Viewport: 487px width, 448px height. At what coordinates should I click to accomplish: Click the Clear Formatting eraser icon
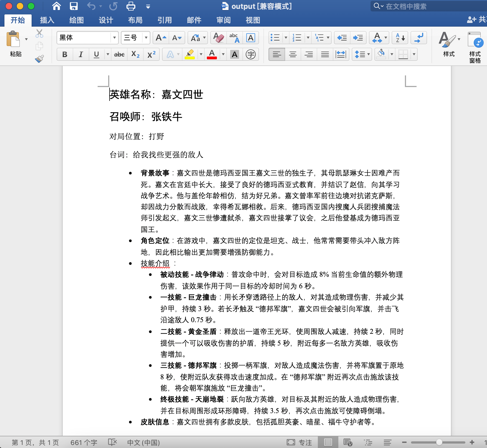(x=219, y=38)
